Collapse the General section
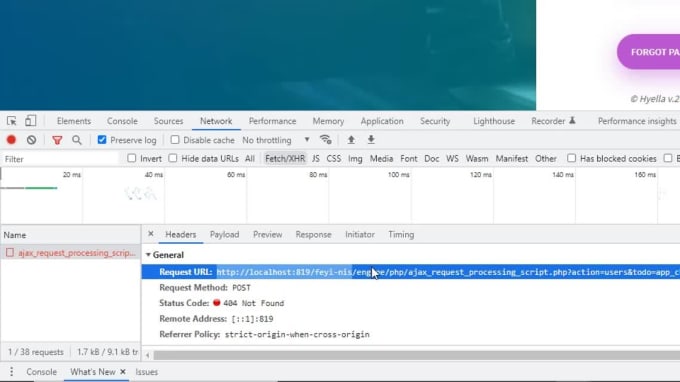The width and height of the screenshot is (680, 382). [x=148, y=255]
